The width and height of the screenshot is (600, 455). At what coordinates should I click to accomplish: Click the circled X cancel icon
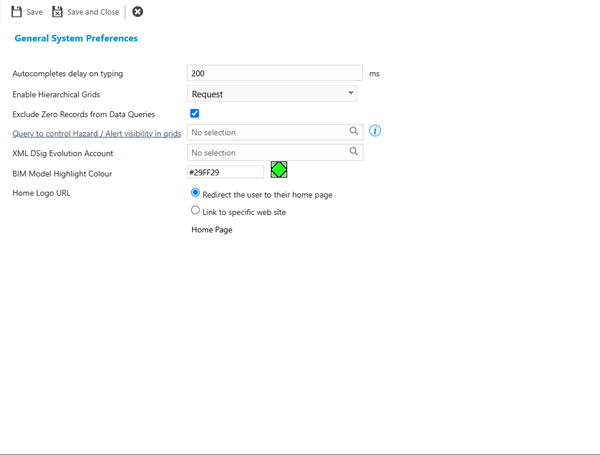coord(138,12)
